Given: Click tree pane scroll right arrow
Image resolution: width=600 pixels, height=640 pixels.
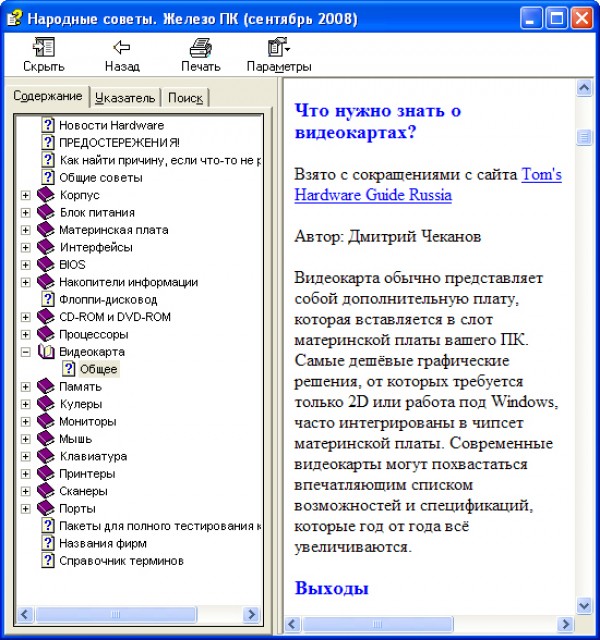Looking at the screenshot, I should (x=251, y=614).
